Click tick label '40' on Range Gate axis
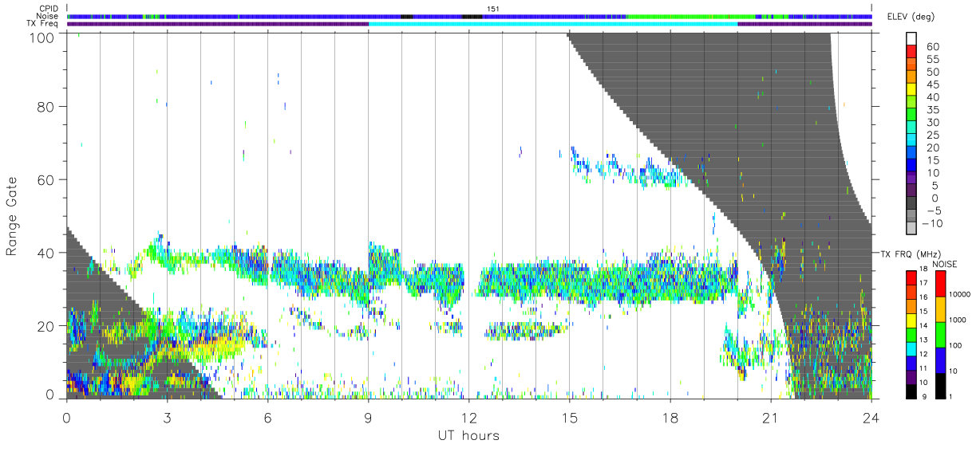Viewport: 980px width, 452px height. [46, 254]
